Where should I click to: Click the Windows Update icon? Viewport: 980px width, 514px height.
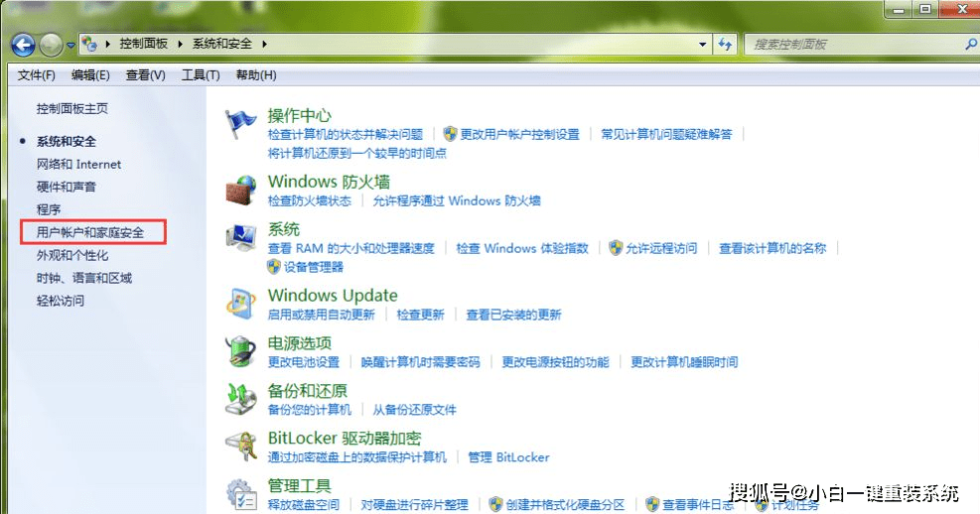[x=241, y=305]
